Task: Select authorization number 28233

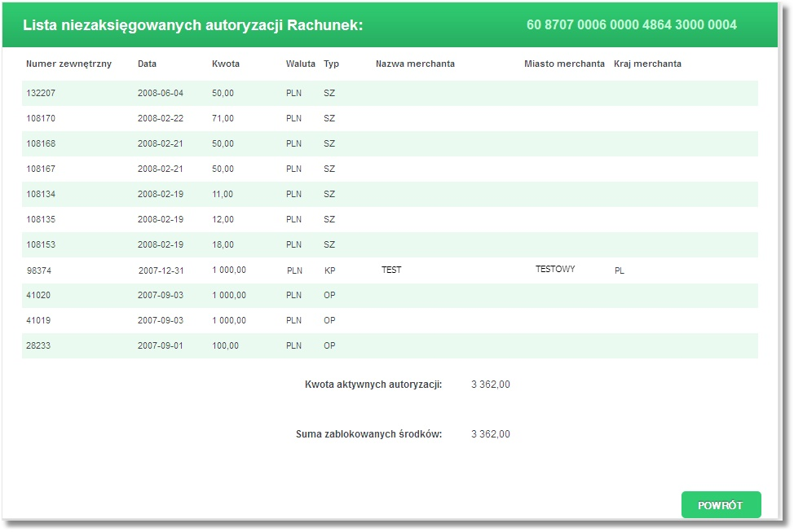Action: coord(38,345)
